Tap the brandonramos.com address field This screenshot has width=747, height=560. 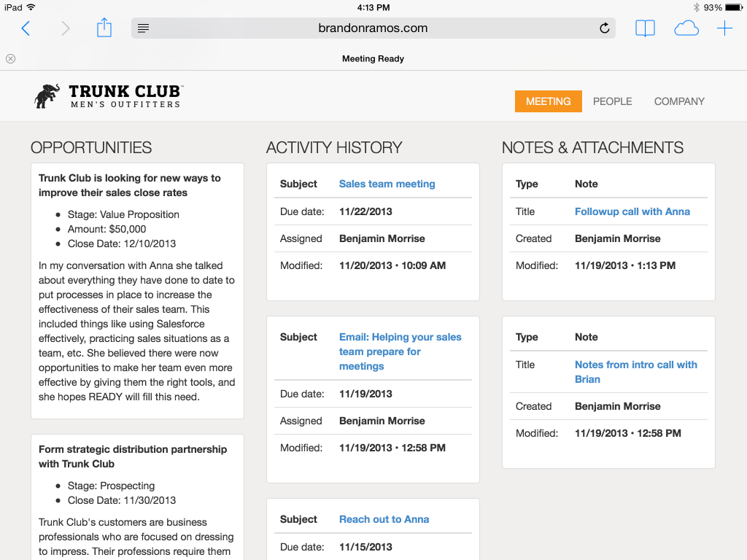click(373, 28)
